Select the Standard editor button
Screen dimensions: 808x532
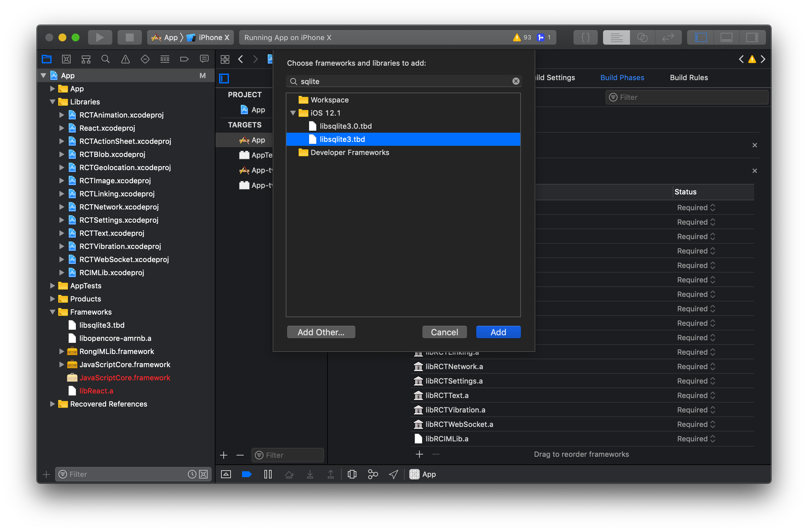point(616,37)
